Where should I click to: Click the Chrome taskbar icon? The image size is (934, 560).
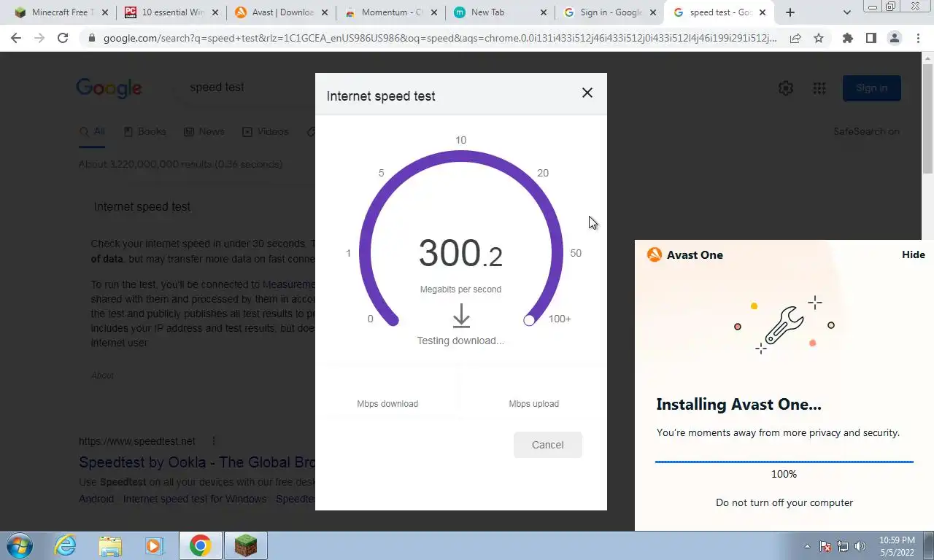201,545
